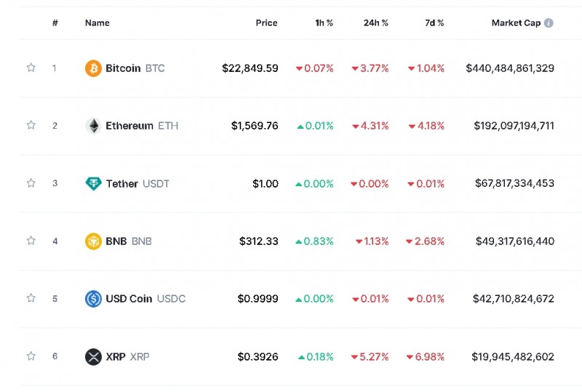The width and height of the screenshot is (582, 392).
Task: Star Ethereum for the watchlist
Action: pos(31,126)
